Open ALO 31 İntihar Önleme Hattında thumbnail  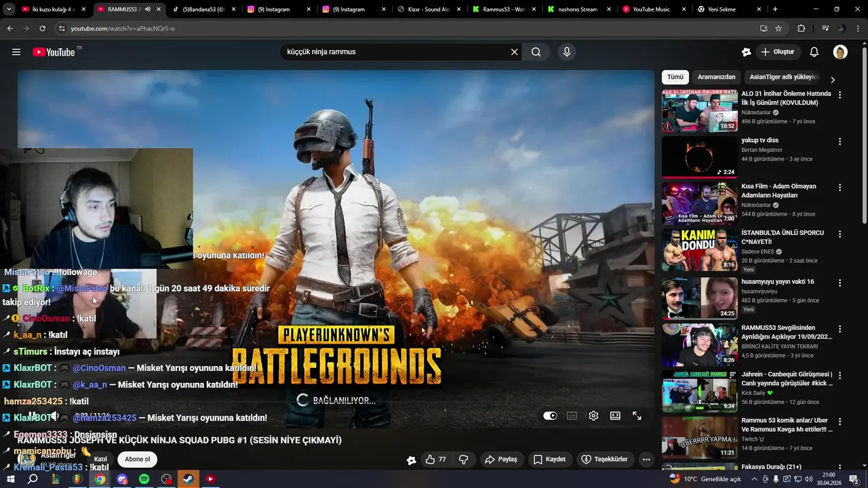coord(699,110)
